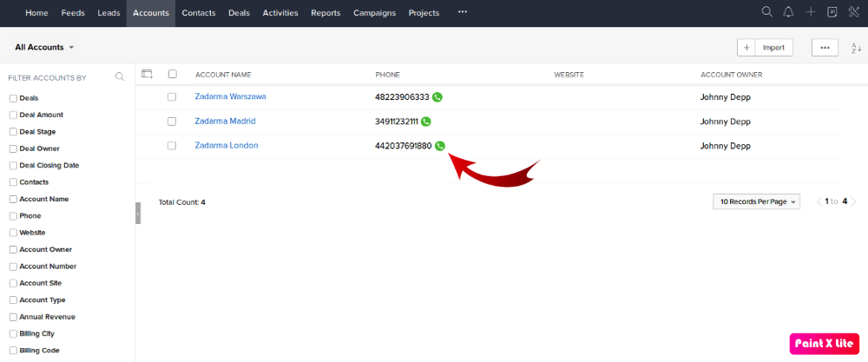This screenshot has width=868, height=362.
Task: Open the Zadarma Warszawa account link
Action: pyautogui.click(x=230, y=96)
